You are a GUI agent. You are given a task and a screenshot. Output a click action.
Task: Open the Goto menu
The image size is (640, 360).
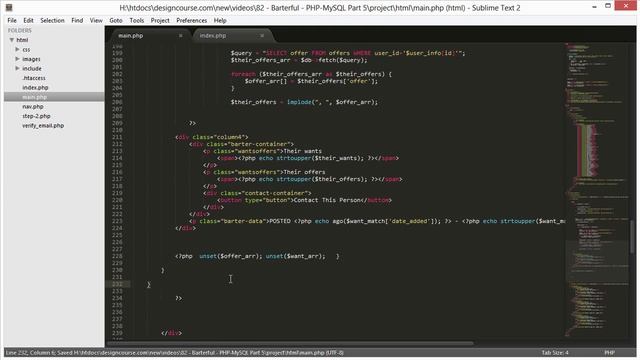tap(116, 20)
